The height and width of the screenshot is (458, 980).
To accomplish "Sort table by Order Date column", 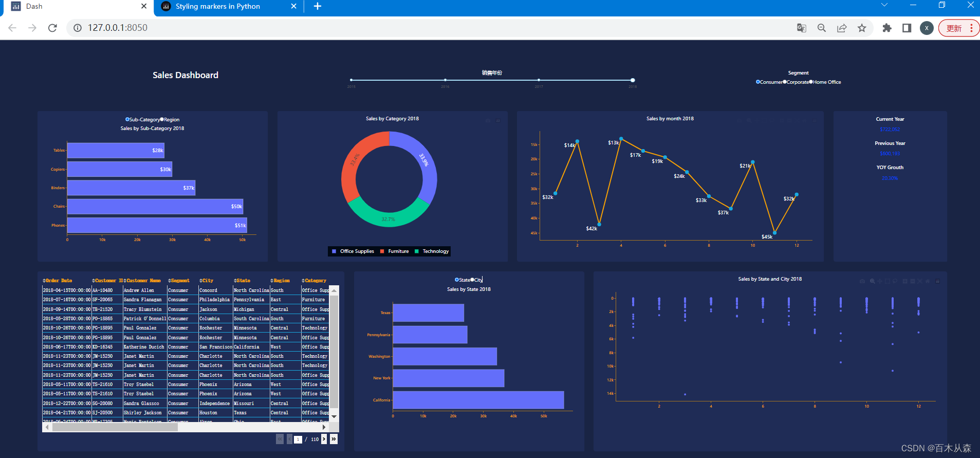I will [x=44, y=281].
